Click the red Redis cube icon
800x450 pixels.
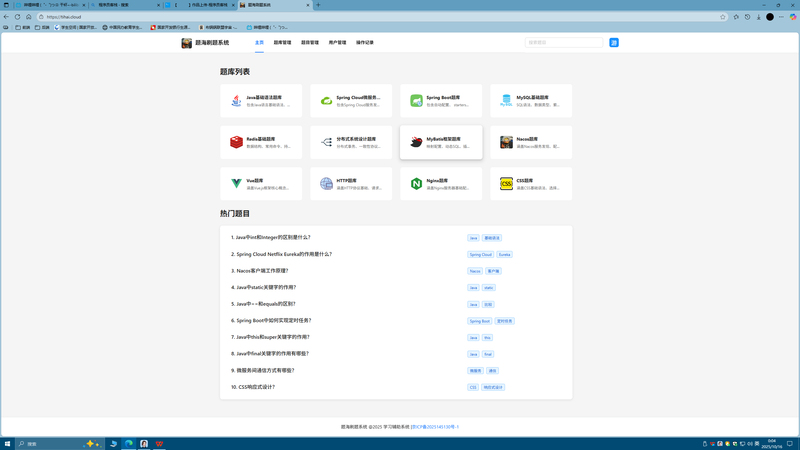point(236,142)
